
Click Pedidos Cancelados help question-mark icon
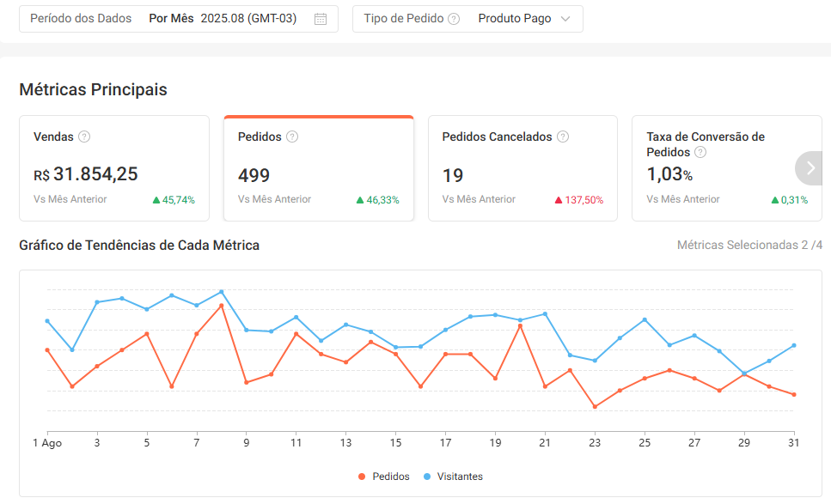pos(563,137)
